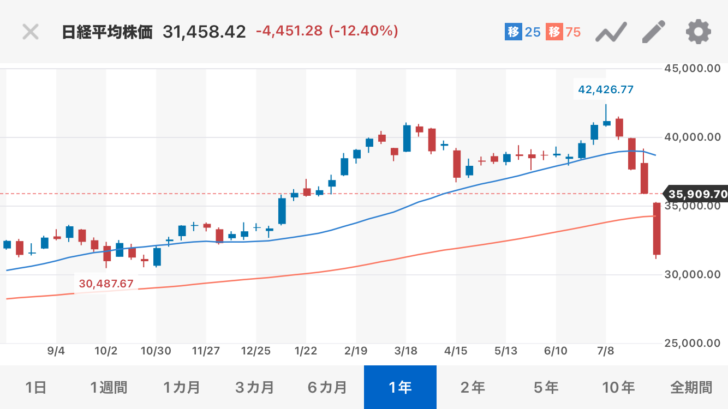Show the 6カ月 chart period

(327, 387)
